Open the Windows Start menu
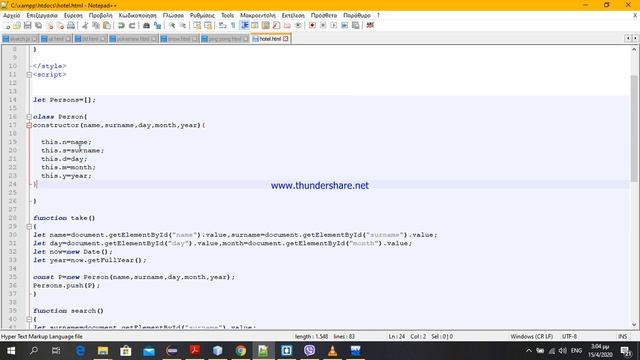This screenshot has height=360, width=640. click(x=11, y=351)
